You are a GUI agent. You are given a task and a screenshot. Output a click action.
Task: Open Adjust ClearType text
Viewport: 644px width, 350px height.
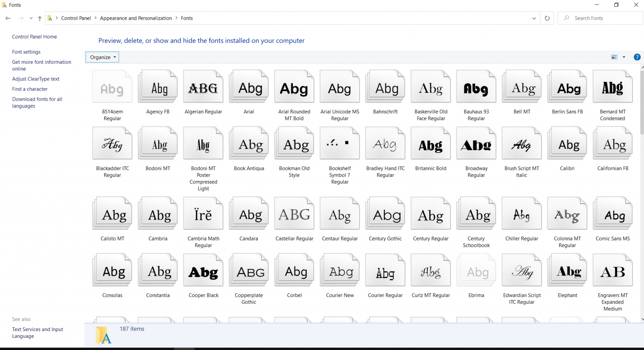36,79
